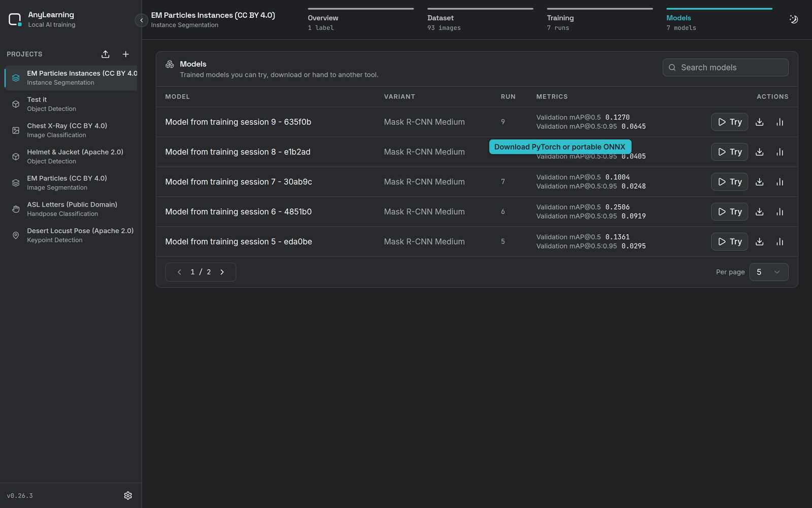View metrics chart for session 6 model
This screenshot has width=812, height=508.
click(780, 212)
